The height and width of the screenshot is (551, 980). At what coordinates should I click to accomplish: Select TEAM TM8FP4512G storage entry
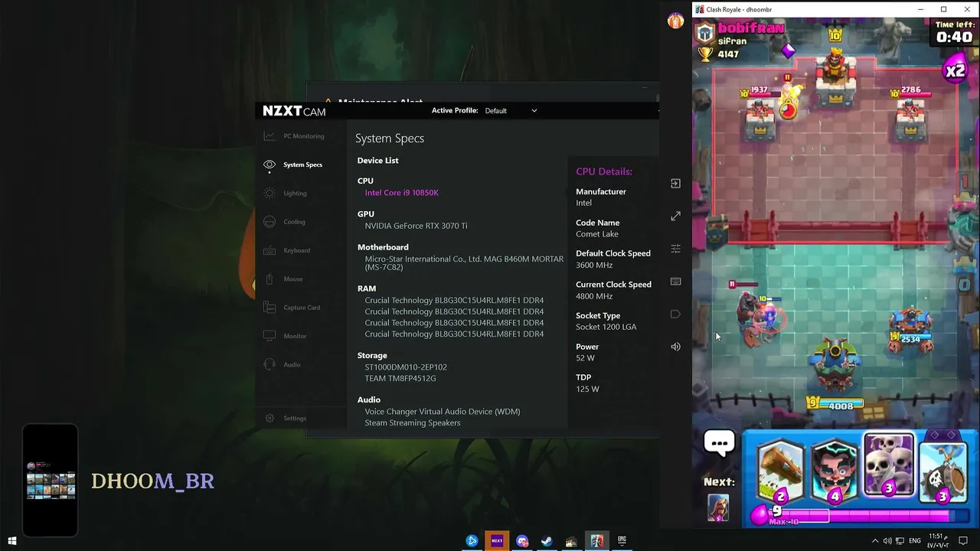tap(400, 378)
